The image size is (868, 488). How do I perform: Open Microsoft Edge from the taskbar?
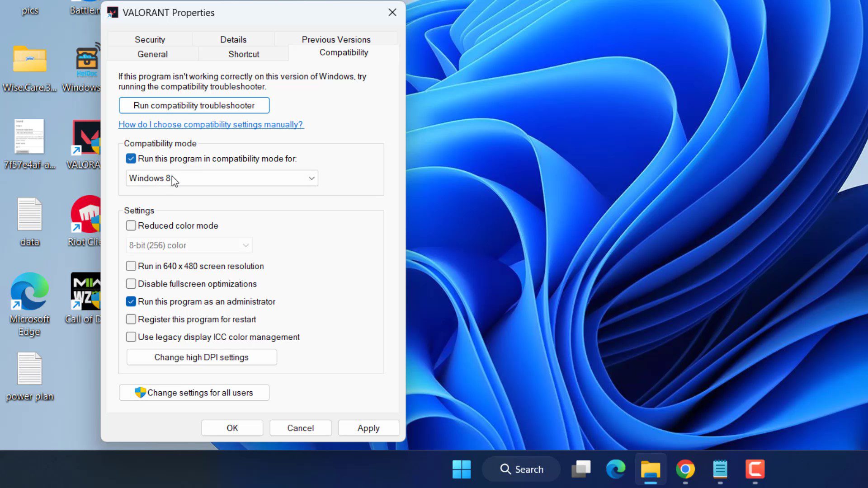[x=616, y=469]
